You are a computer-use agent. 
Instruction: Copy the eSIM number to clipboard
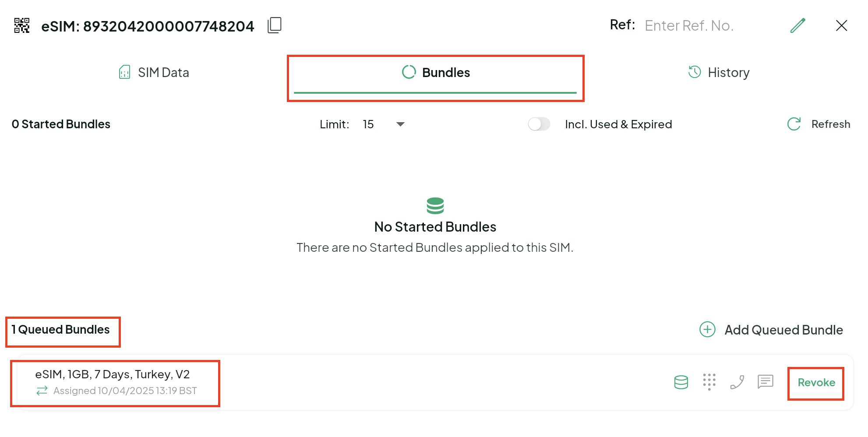(x=275, y=25)
